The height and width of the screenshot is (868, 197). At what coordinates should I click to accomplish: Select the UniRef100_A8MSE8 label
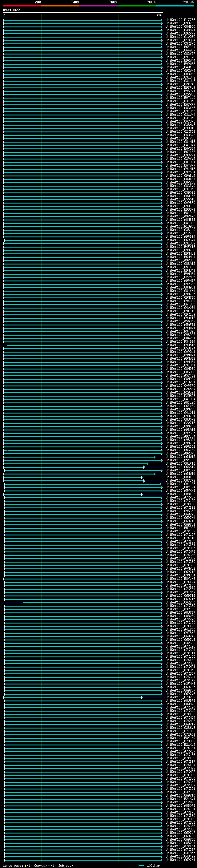180,220
